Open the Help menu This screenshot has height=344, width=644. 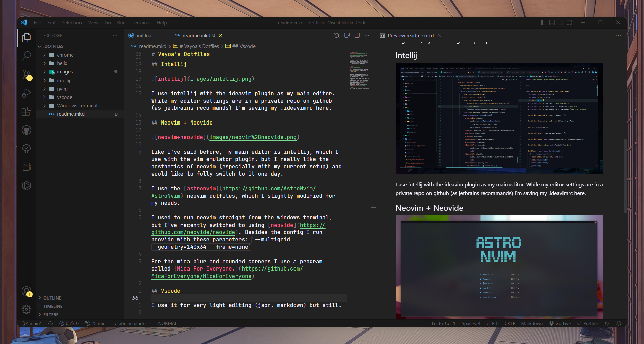point(162,22)
